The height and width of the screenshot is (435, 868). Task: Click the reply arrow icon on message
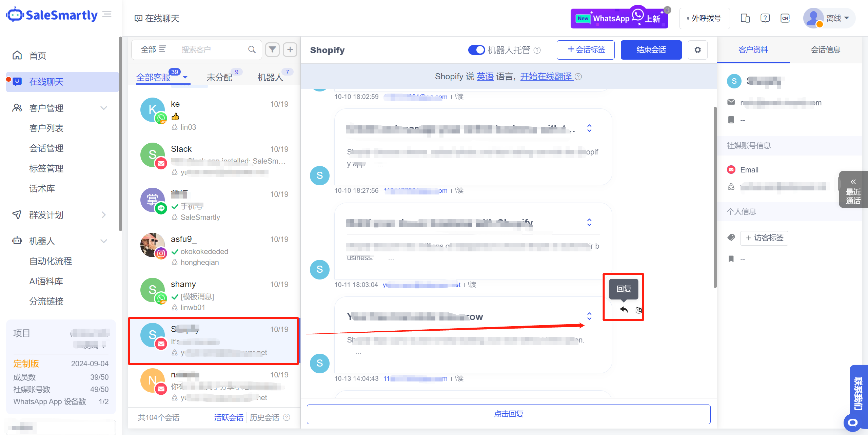coord(624,309)
